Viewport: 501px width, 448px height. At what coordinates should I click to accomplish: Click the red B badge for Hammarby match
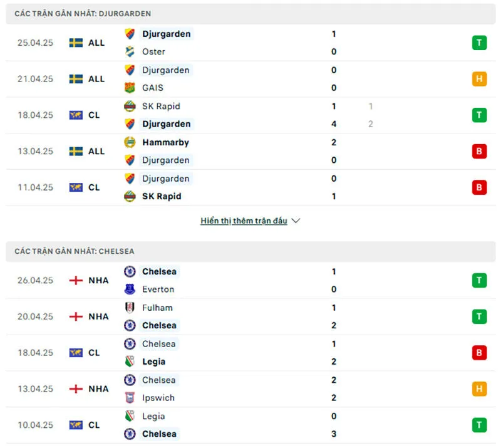coord(479,151)
